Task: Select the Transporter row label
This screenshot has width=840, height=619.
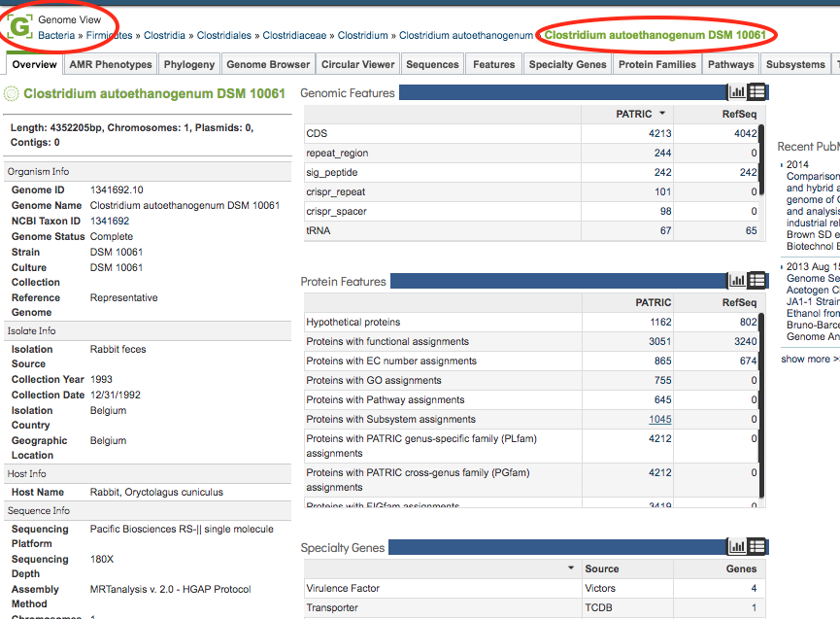Action: (332, 607)
